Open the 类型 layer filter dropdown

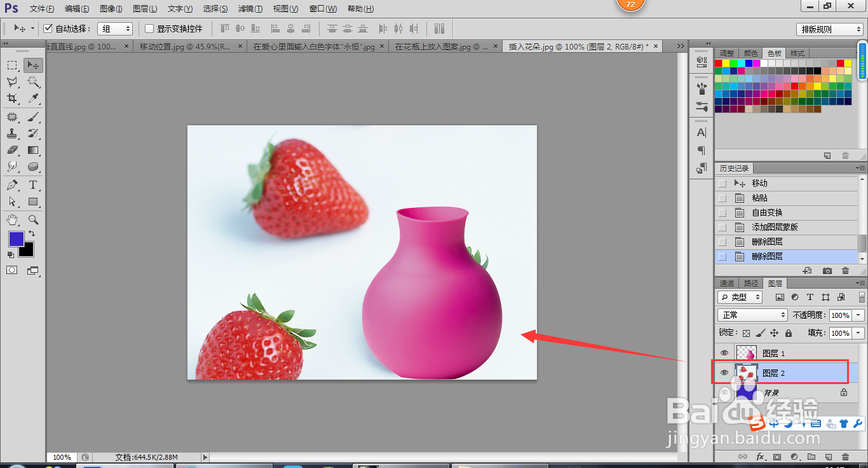pos(740,297)
